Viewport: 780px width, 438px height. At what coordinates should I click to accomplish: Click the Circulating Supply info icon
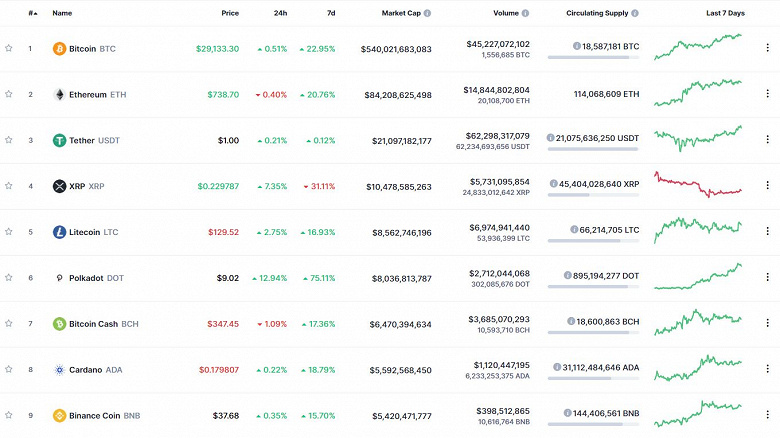tap(635, 13)
